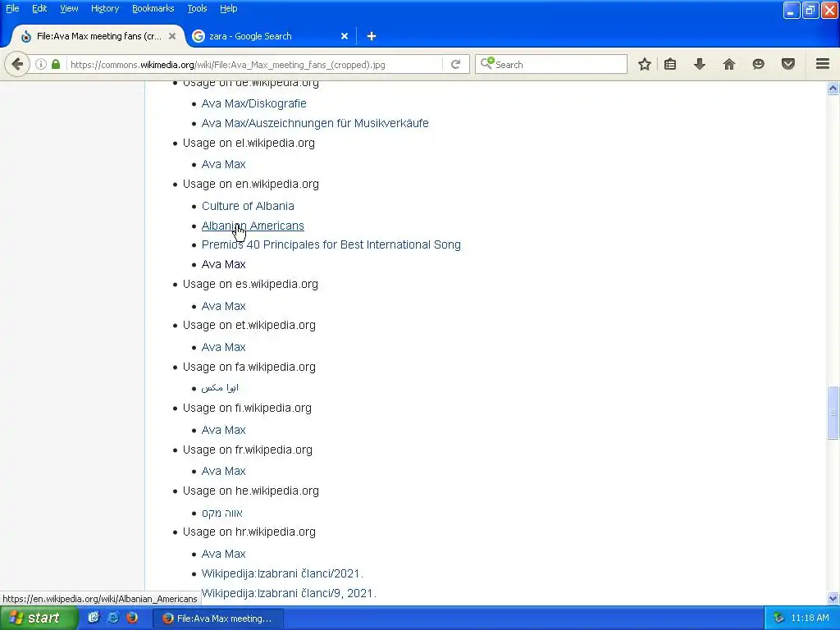The height and width of the screenshot is (630, 840).
Task: Open the Persian link under fa.wikipedia.org
Action: click(x=220, y=388)
